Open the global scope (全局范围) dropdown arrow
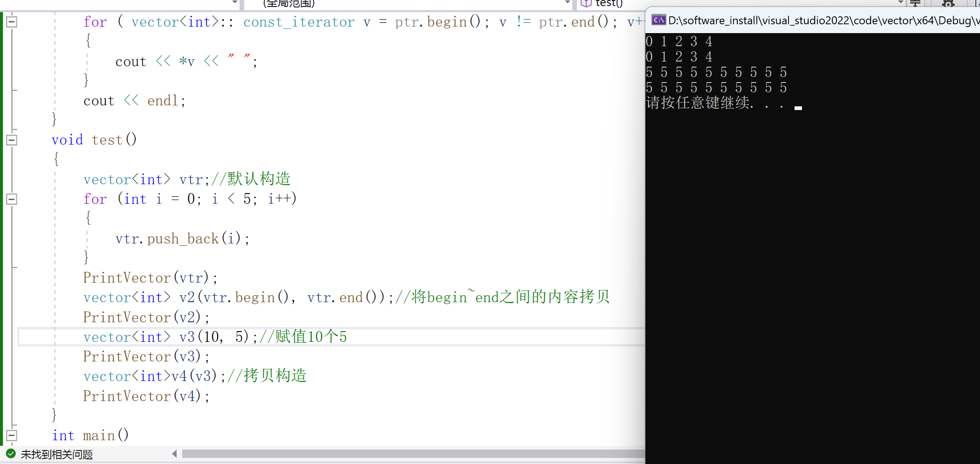 (x=567, y=3)
